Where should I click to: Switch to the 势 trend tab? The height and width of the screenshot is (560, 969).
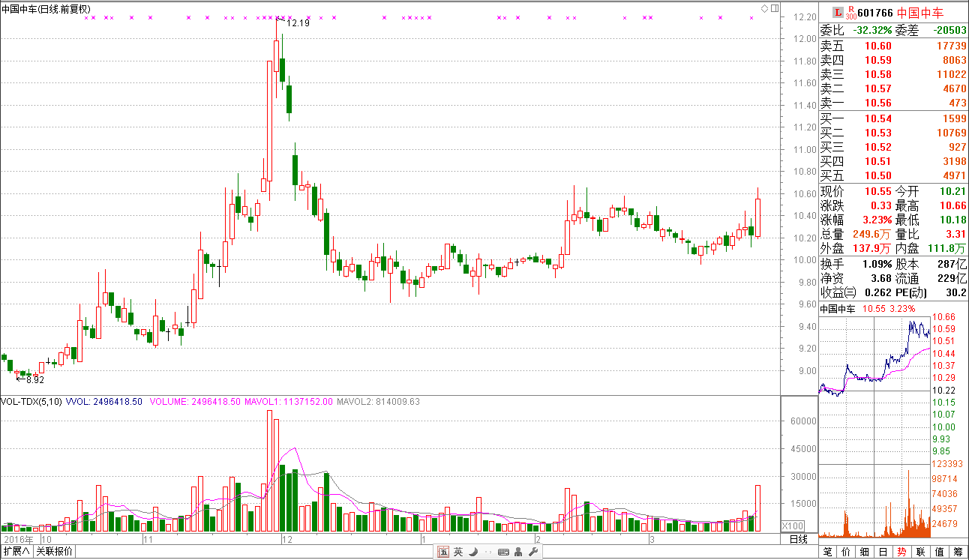pos(902,553)
